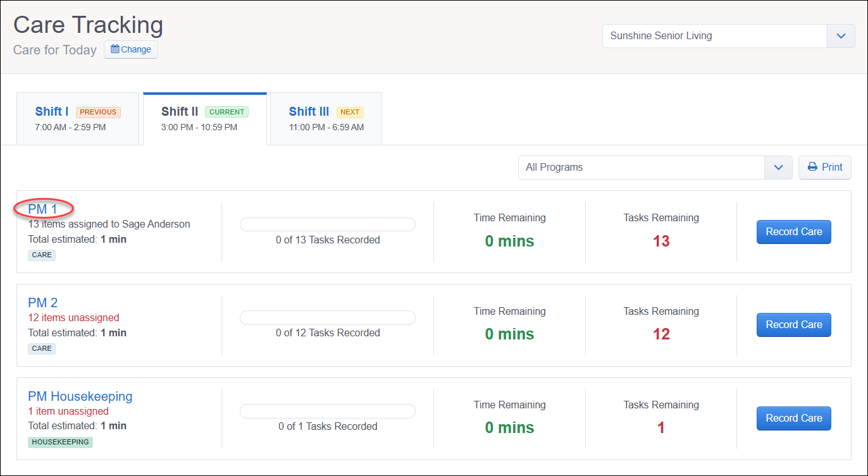868x476 pixels.
Task: Open the PM 1 assignment link
Action: point(42,209)
